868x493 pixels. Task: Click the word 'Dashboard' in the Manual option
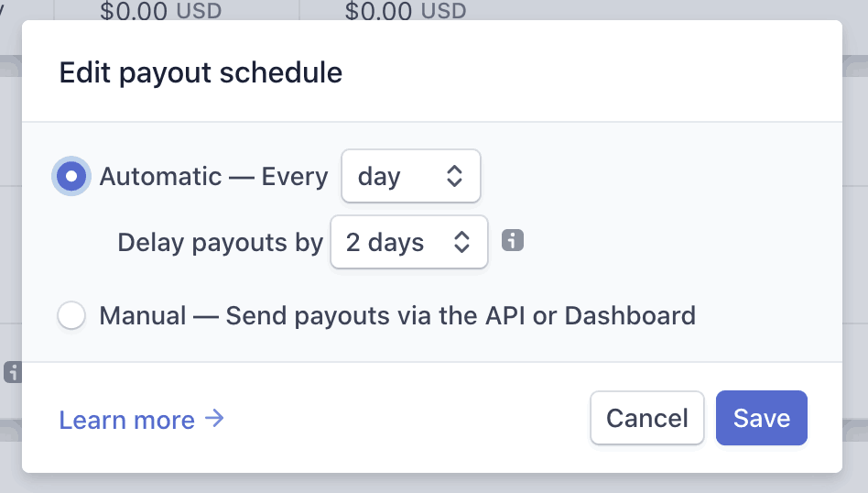point(630,316)
